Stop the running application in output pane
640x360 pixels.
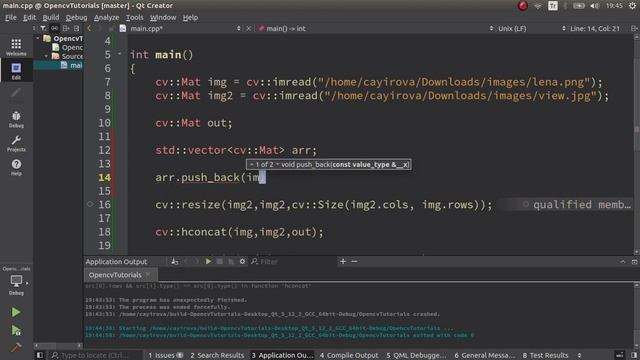[x=220, y=261]
